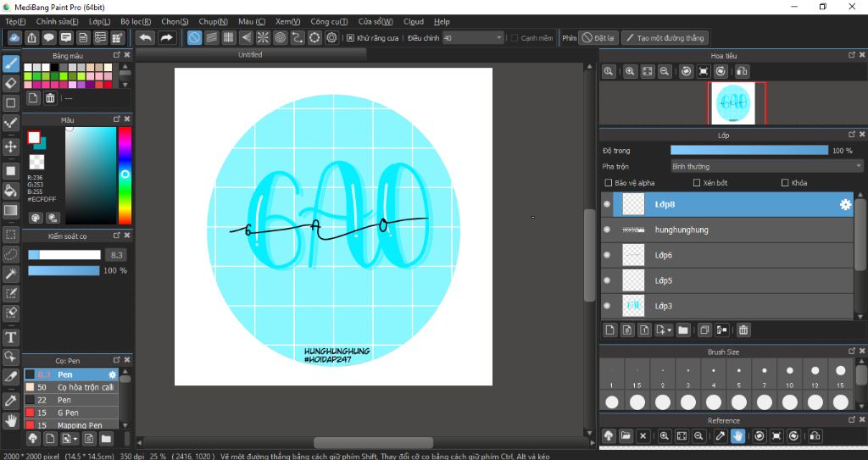This screenshot has height=460, width=868.
Task: Add a layer folder
Action: [x=683, y=330]
